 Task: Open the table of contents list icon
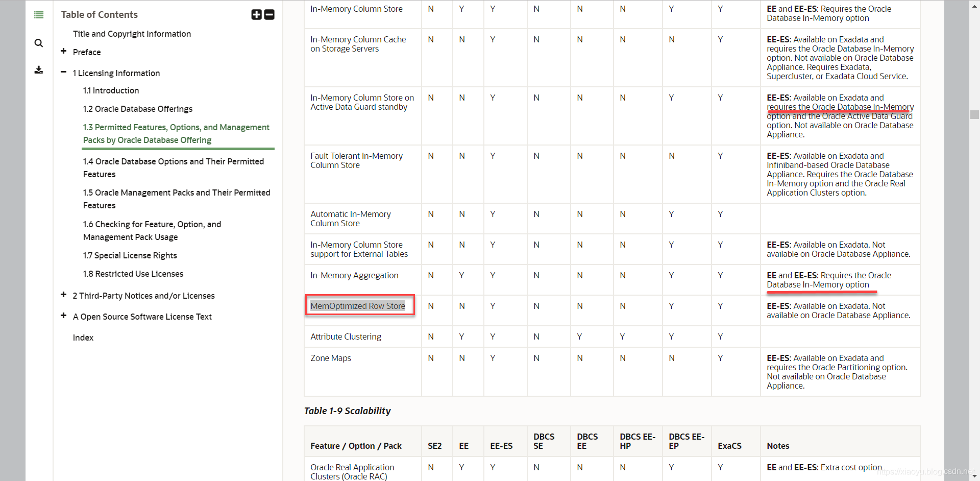point(39,15)
